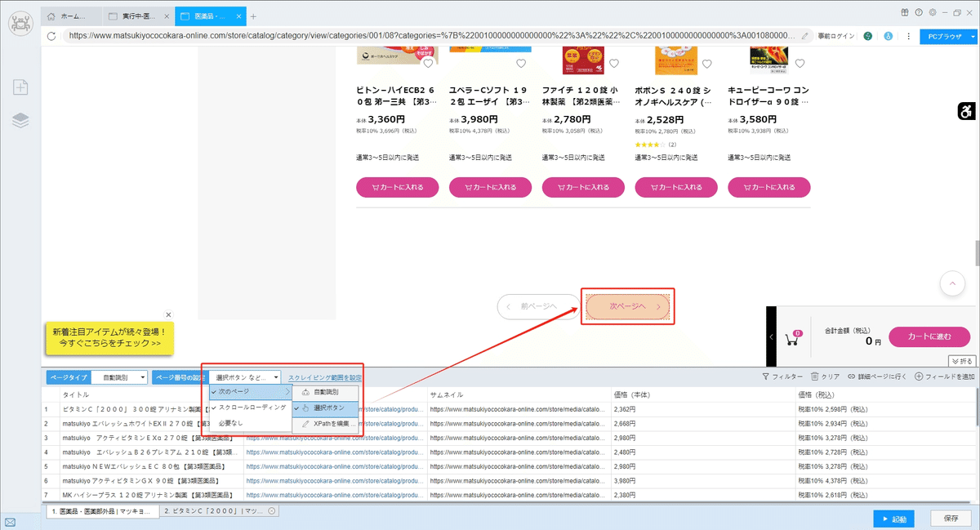The width and height of the screenshot is (980, 530).
Task: Select 必要なし menu option
Action: point(250,423)
